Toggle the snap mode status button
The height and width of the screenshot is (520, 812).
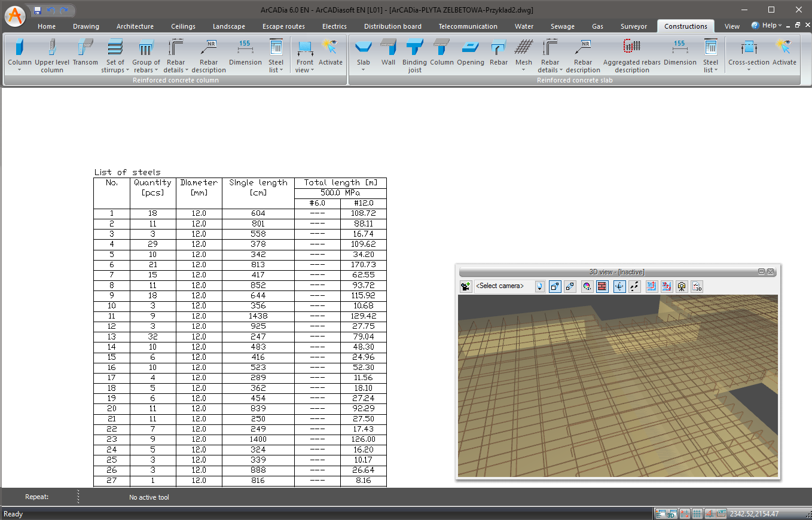685,514
